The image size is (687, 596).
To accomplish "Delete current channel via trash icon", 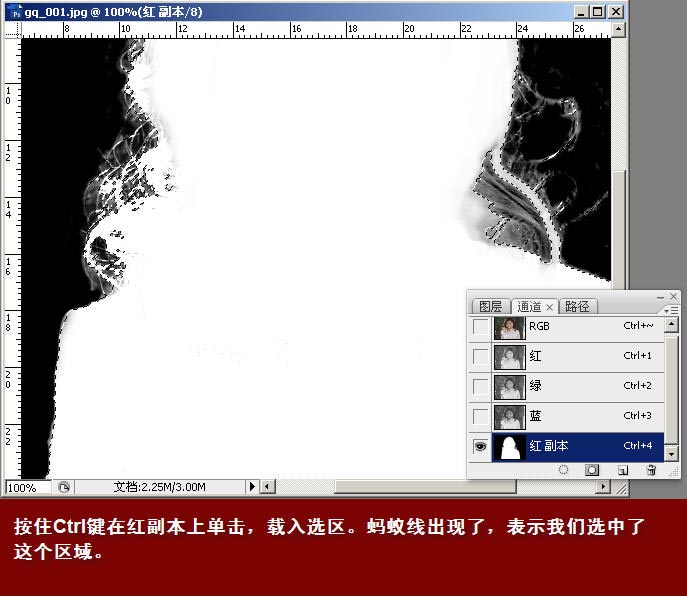I will click(650, 469).
